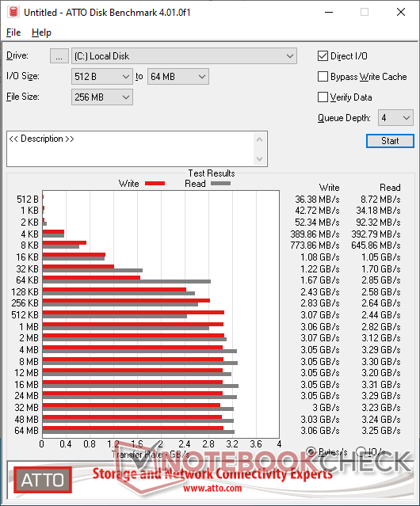Click the Read column header
Screen dimensions: 420x506
coord(390,188)
